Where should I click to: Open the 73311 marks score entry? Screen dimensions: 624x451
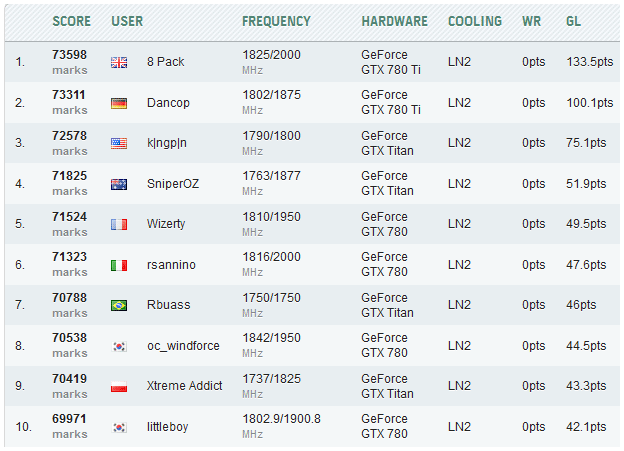(70, 102)
